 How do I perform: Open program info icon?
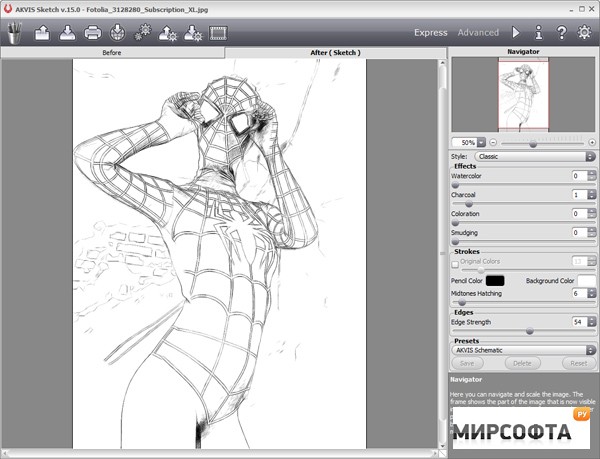click(539, 32)
